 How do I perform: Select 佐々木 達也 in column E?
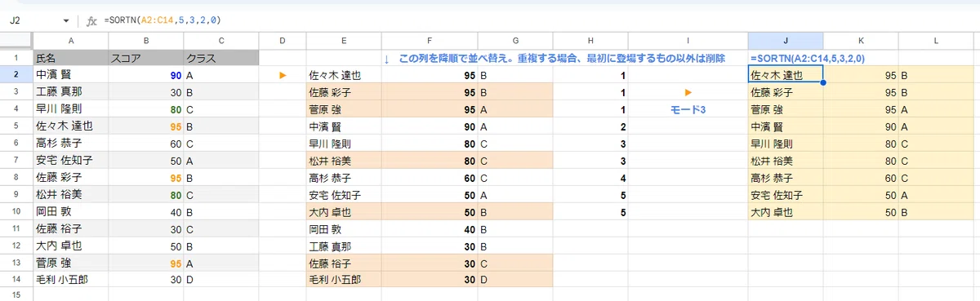344,75
